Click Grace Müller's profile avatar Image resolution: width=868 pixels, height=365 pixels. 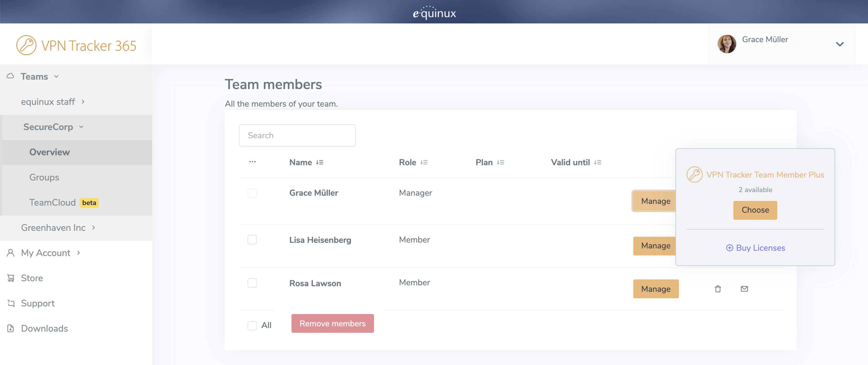[727, 44]
